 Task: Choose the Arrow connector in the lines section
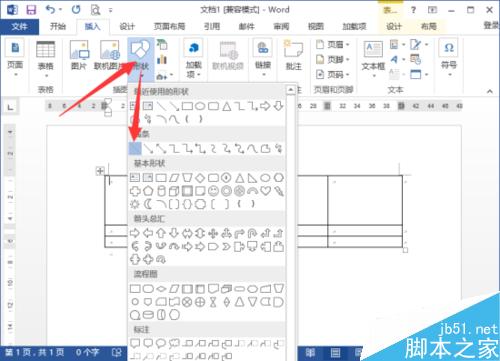148,148
